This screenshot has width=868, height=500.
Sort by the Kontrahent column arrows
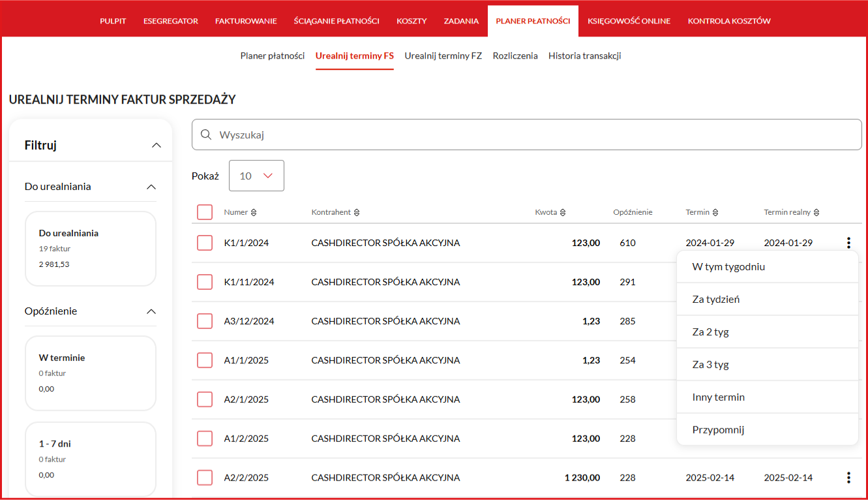tap(357, 212)
